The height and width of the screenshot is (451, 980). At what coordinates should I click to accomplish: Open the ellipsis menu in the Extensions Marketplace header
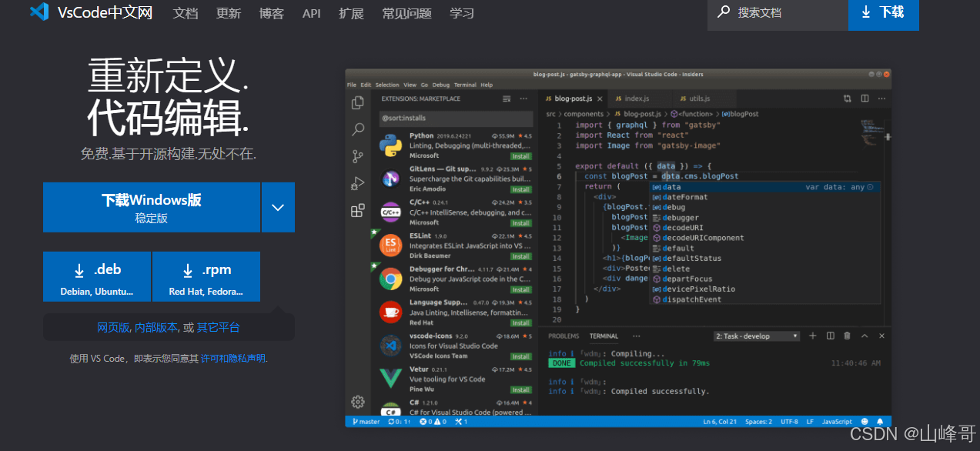[x=523, y=99]
